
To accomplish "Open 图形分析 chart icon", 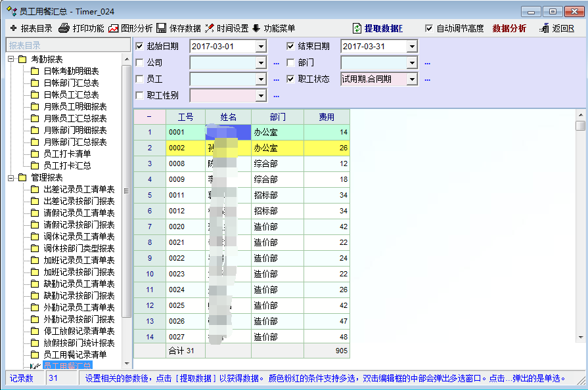I will [114, 28].
